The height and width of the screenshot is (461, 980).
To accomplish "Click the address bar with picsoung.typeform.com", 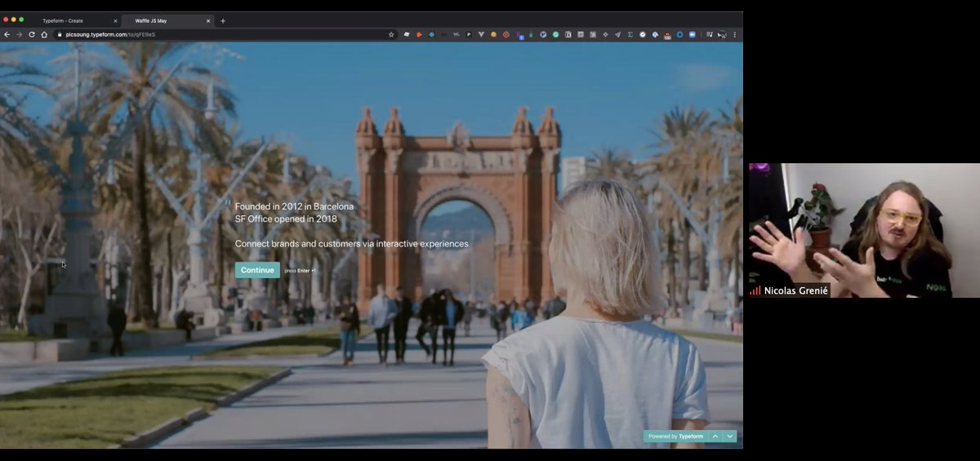I will (x=225, y=34).
